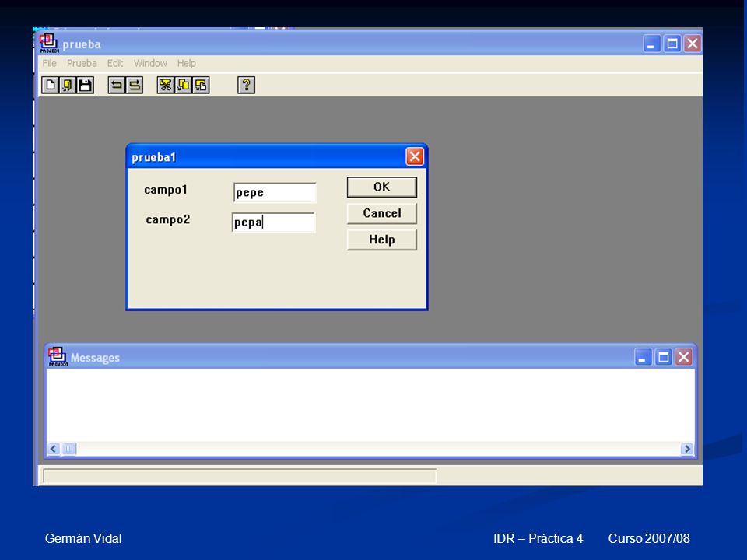Click the Copy toolbar icon
Image resolution: width=747 pixels, height=560 pixels.
pos(184,86)
